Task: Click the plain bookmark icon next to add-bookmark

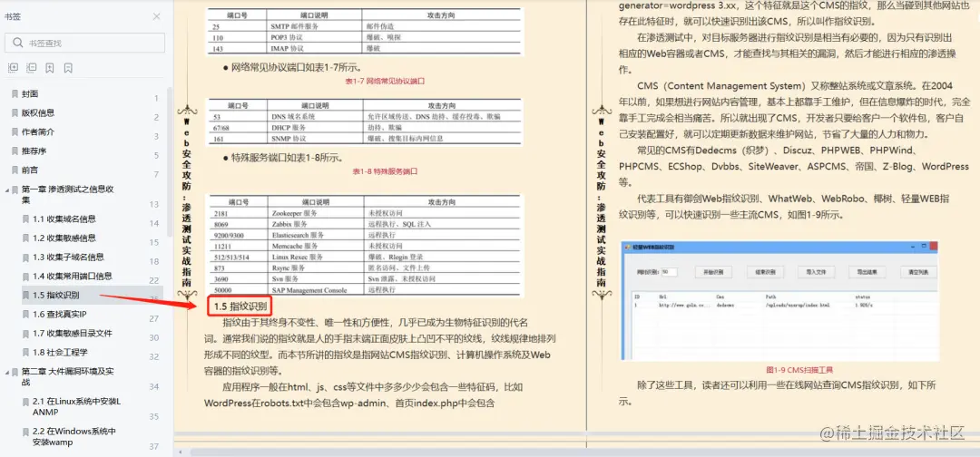Action: [68, 67]
